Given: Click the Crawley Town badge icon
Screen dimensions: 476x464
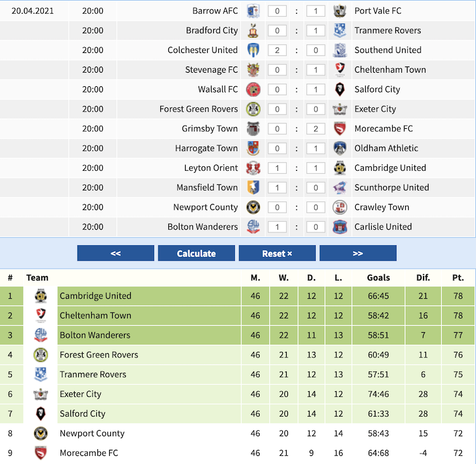Looking at the screenshot, I should point(340,207).
